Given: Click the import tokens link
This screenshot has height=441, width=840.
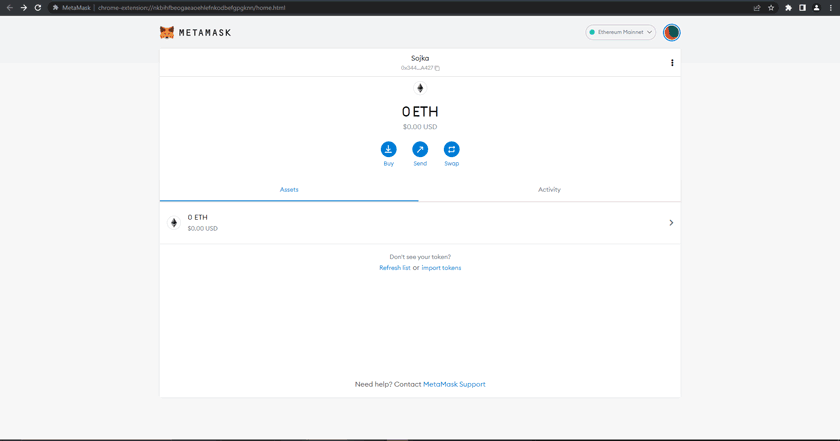Looking at the screenshot, I should point(441,268).
